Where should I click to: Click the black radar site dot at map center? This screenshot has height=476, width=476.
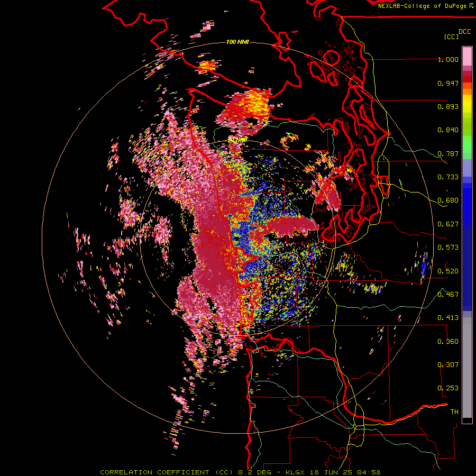(x=236, y=239)
